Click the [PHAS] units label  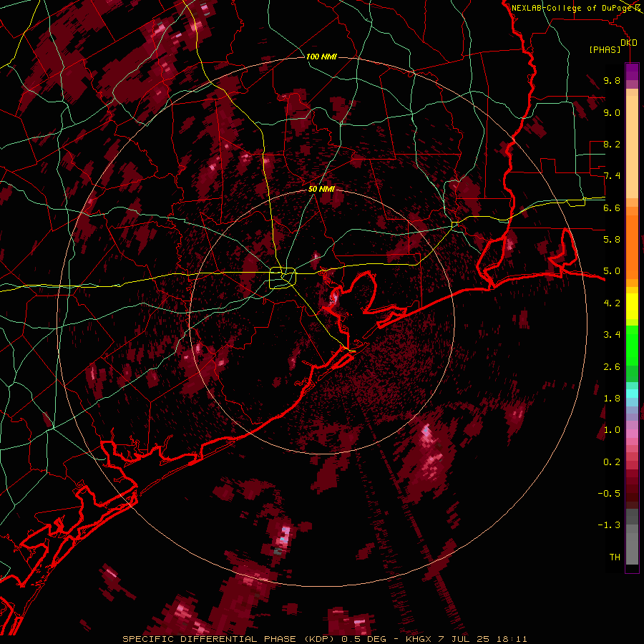[605, 50]
